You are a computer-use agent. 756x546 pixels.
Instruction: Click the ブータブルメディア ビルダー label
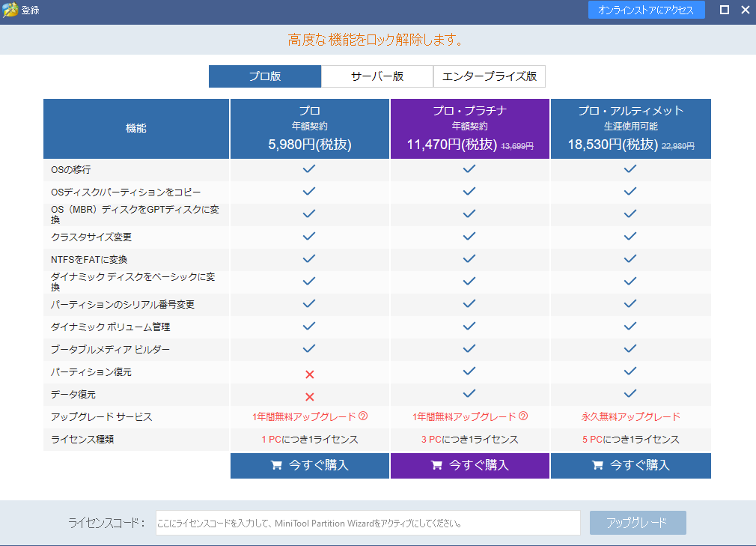(111, 349)
